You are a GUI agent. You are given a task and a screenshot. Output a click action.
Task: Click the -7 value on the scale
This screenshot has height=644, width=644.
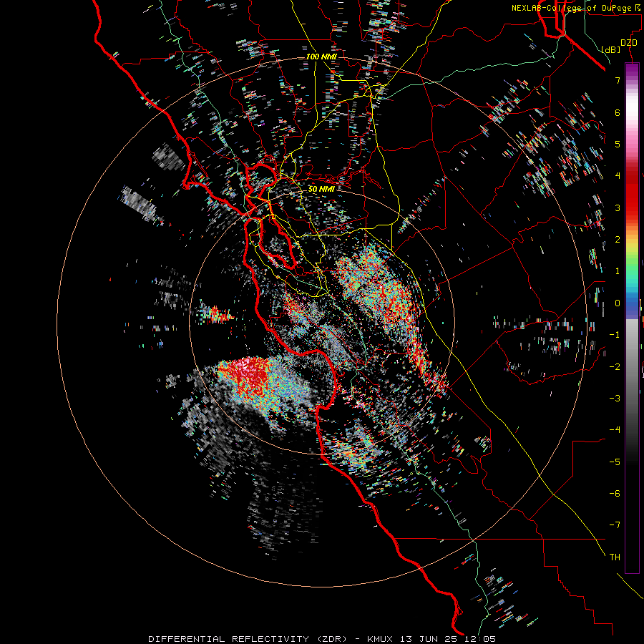pos(615,525)
